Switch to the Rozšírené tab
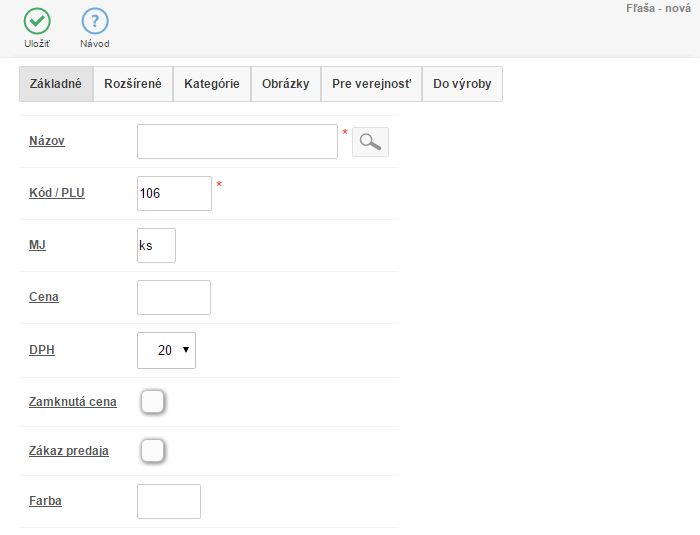Image resolution: width=700 pixels, height=535 pixels. coord(133,84)
